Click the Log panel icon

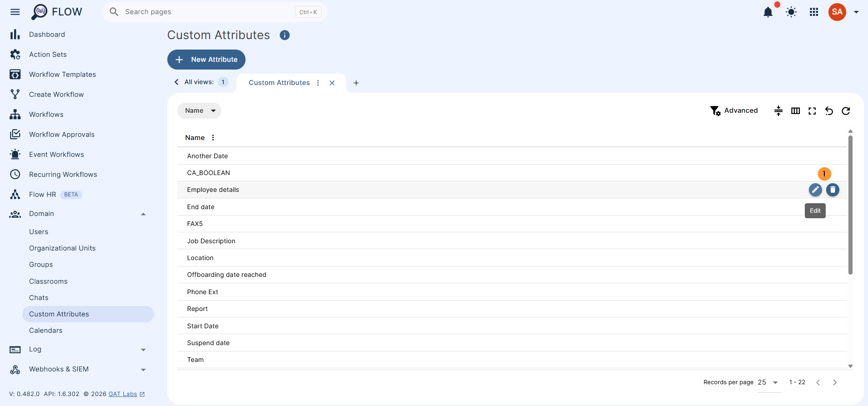15,350
